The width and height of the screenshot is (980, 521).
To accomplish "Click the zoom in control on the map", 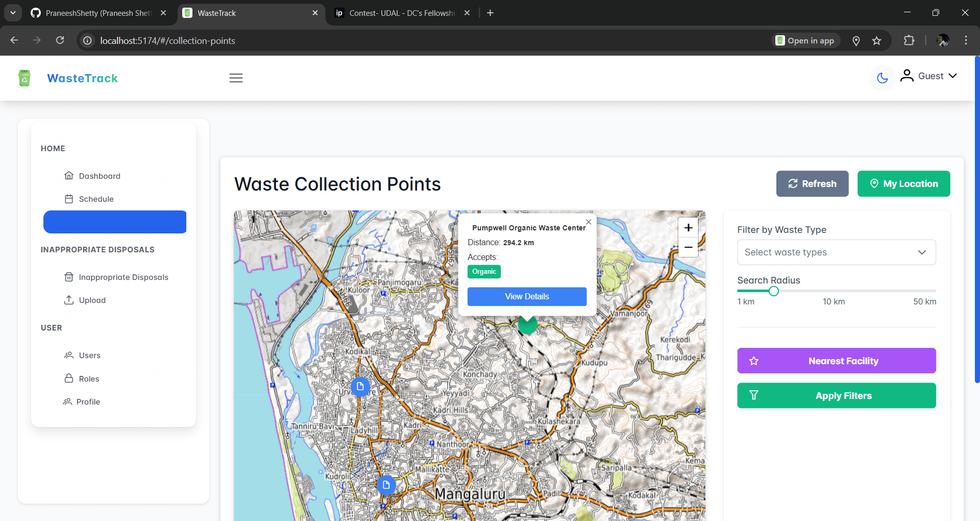I will point(688,228).
